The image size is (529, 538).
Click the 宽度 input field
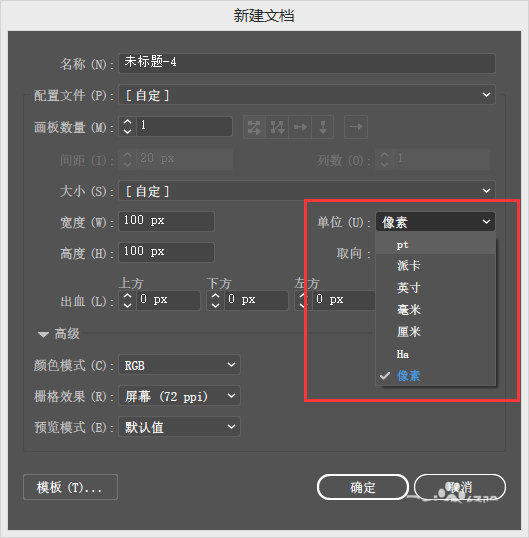(x=166, y=221)
